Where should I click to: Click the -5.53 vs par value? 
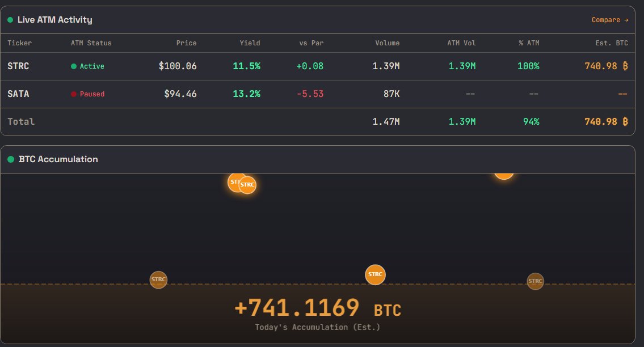[310, 94]
